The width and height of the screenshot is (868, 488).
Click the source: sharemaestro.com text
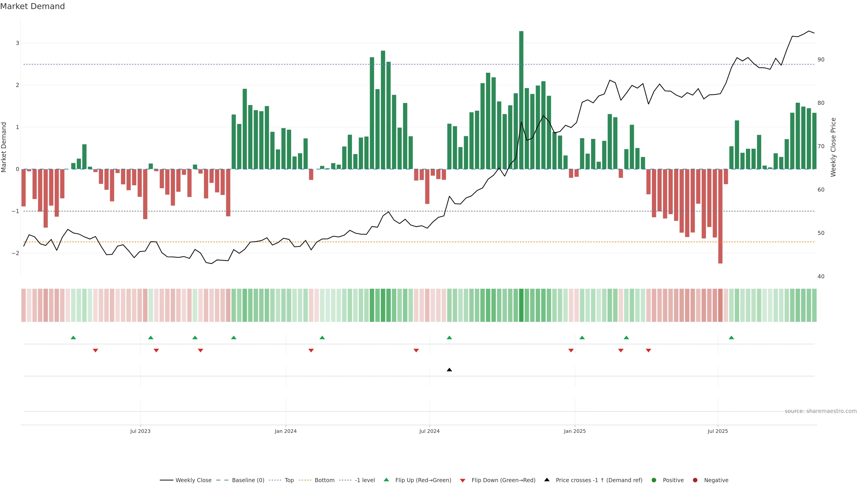tap(821, 411)
